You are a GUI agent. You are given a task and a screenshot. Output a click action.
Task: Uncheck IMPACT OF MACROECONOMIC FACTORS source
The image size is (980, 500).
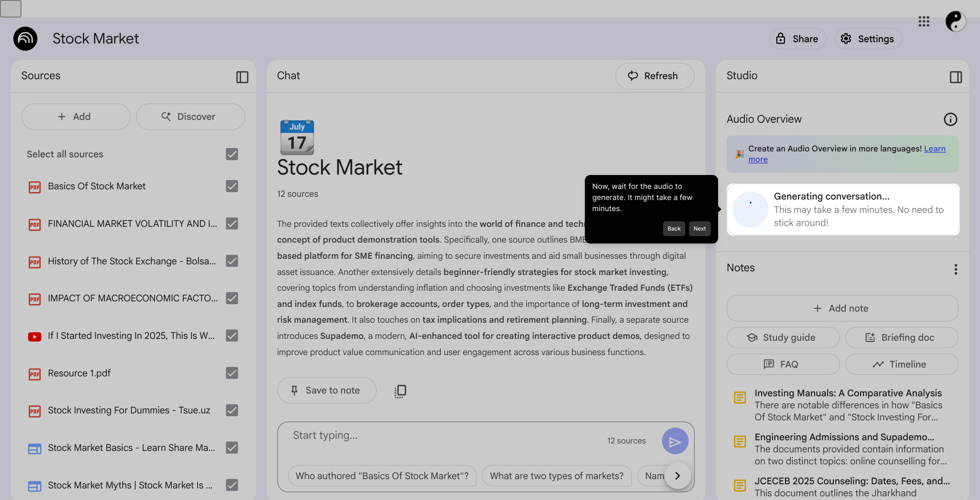232,298
